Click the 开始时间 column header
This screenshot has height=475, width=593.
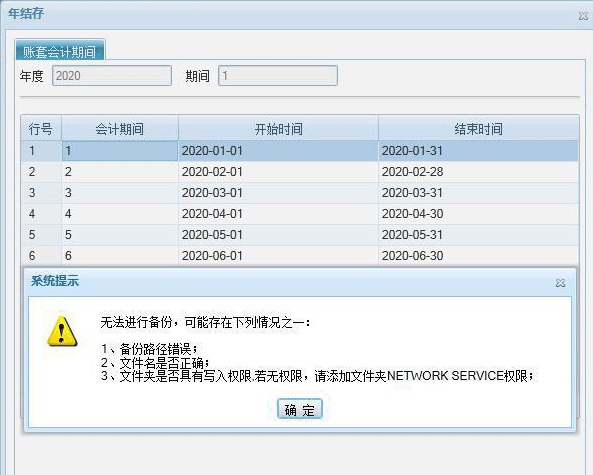click(278, 129)
